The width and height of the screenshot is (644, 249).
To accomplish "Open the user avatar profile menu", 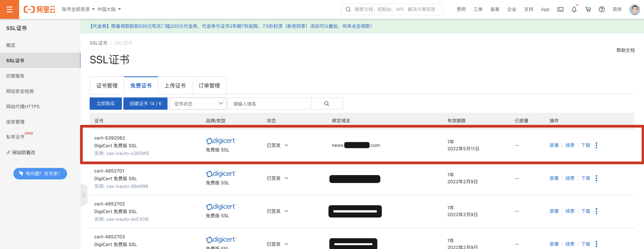I will click(634, 9).
